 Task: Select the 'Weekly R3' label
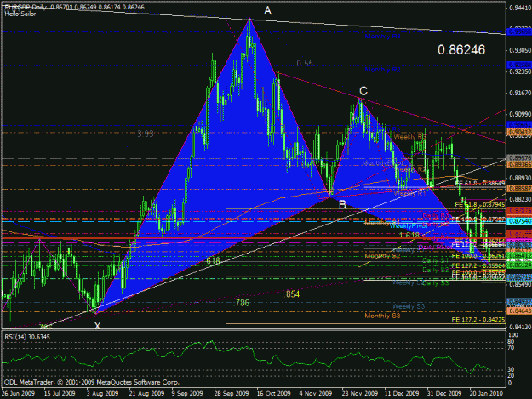click(x=409, y=137)
